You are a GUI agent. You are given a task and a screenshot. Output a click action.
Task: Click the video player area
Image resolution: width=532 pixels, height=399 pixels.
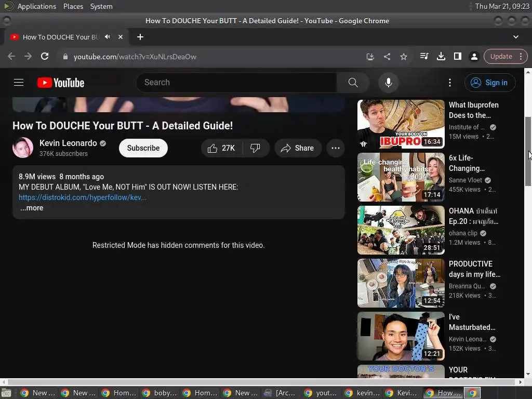pyautogui.click(x=179, y=104)
